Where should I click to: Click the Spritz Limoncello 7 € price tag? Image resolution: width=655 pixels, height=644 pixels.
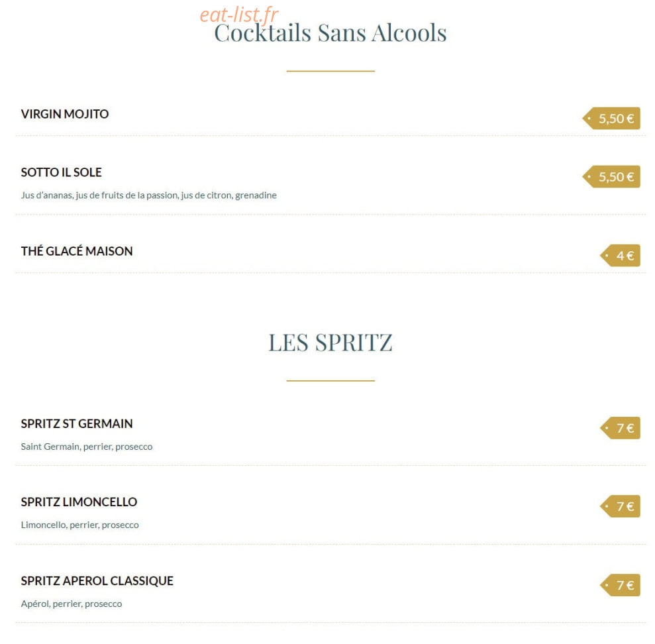[620, 506]
